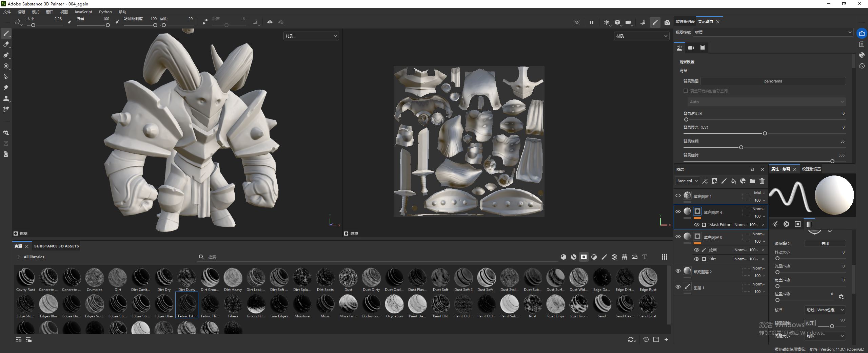Open the Base col channel dropdown
Screen dimensions: 868x353
[687, 181]
